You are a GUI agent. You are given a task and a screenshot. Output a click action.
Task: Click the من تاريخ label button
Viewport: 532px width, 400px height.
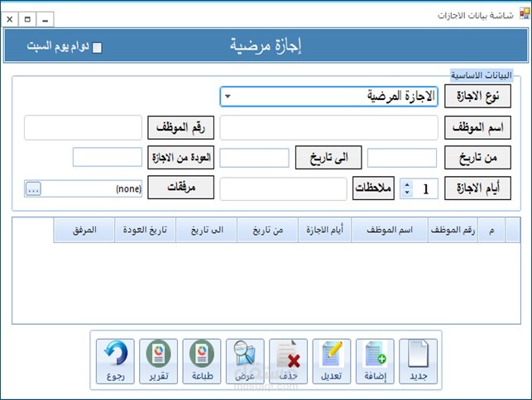tap(477, 157)
